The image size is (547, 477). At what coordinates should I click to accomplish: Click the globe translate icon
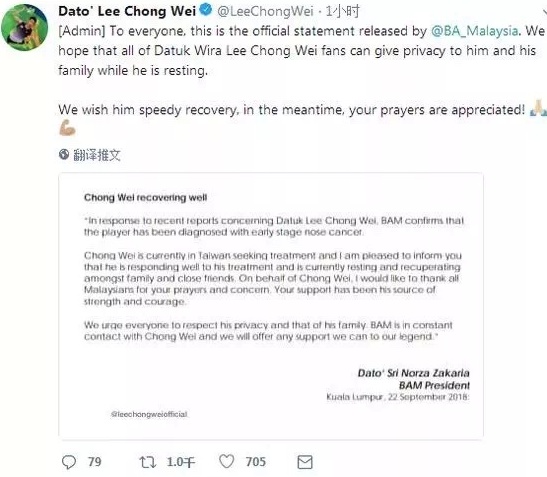[64, 154]
